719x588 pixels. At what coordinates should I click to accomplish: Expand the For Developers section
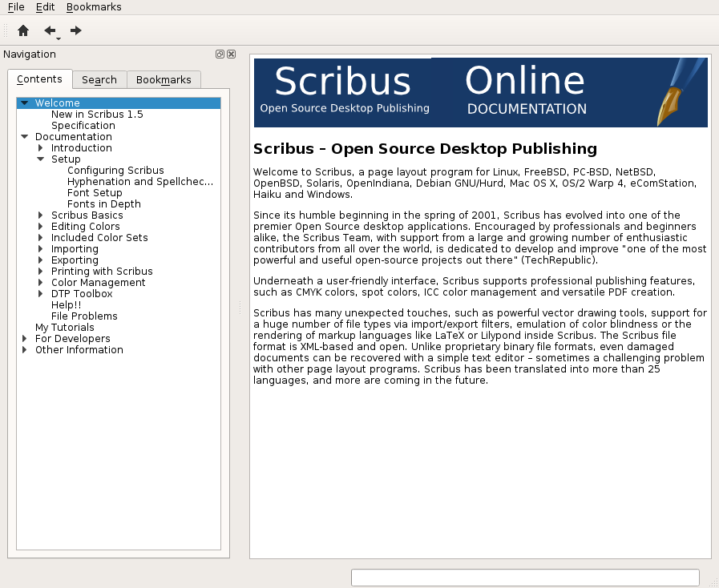point(25,339)
